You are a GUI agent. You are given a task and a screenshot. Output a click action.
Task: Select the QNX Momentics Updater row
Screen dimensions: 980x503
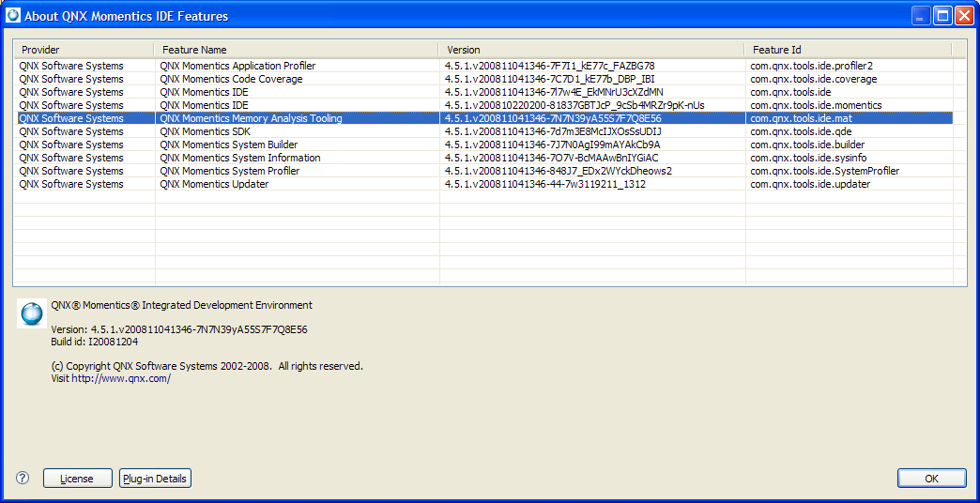pyautogui.click(x=483, y=184)
